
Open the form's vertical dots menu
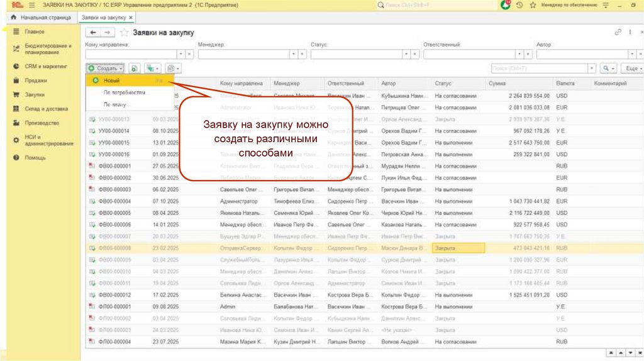[630, 32]
